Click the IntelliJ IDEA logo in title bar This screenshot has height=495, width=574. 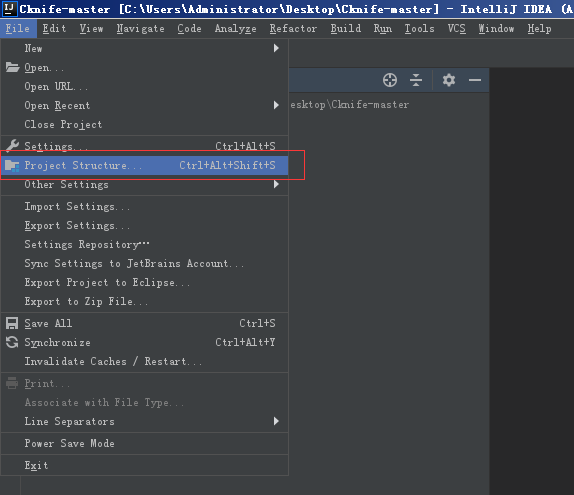(9, 8)
